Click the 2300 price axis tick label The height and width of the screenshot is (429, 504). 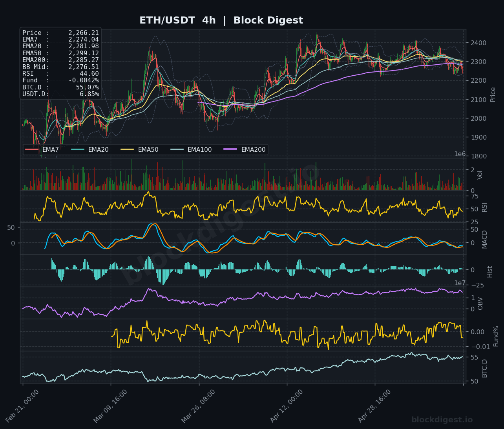[478, 62]
